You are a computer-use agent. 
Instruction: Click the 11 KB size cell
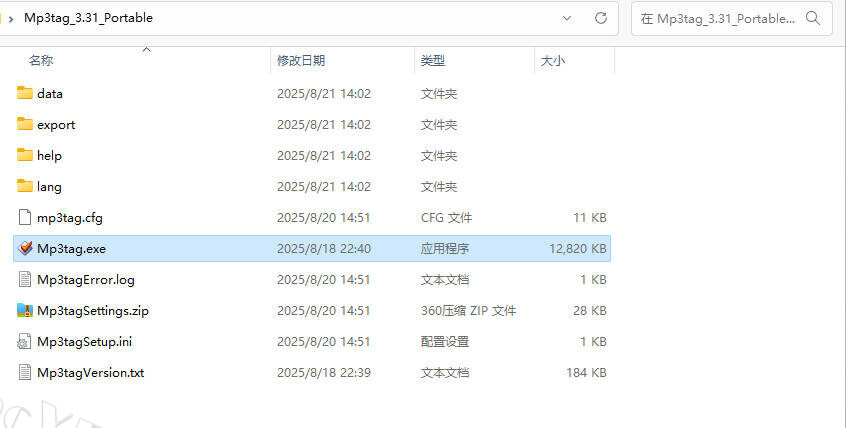point(590,218)
